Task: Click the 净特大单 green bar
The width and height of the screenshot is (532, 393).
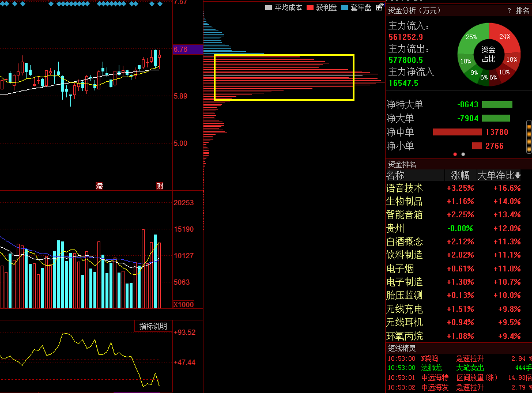Action: coord(497,104)
